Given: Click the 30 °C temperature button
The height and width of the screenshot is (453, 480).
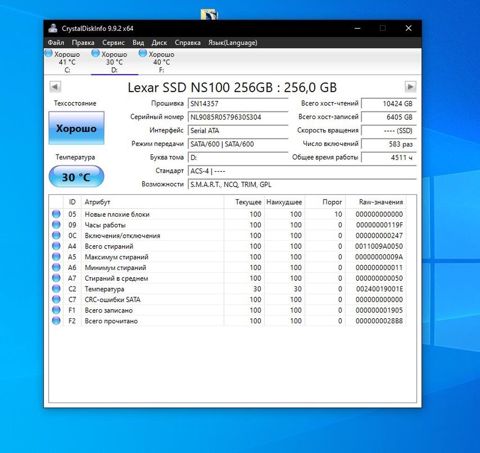Looking at the screenshot, I should [x=76, y=177].
